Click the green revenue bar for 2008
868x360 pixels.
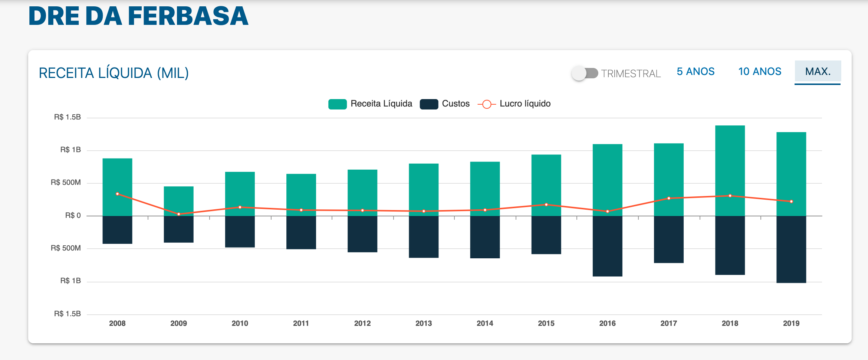(x=118, y=187)
